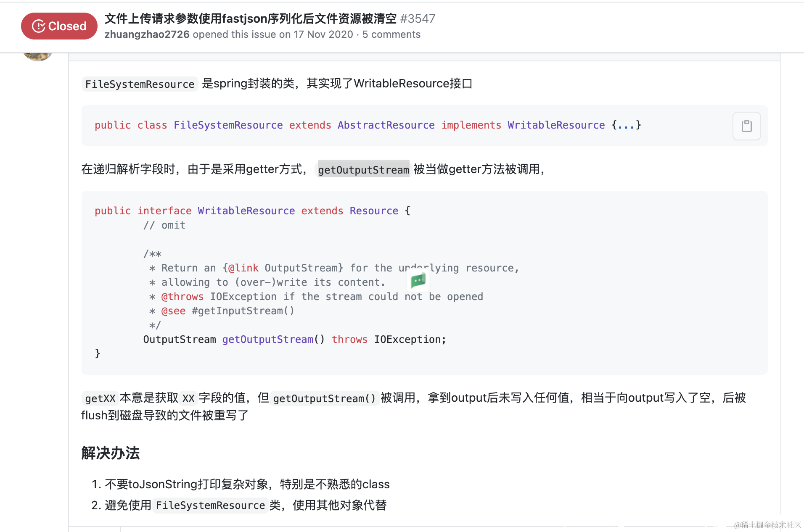Click 'implements' keyword in the class declaration
804x532 pixels.
471,125
